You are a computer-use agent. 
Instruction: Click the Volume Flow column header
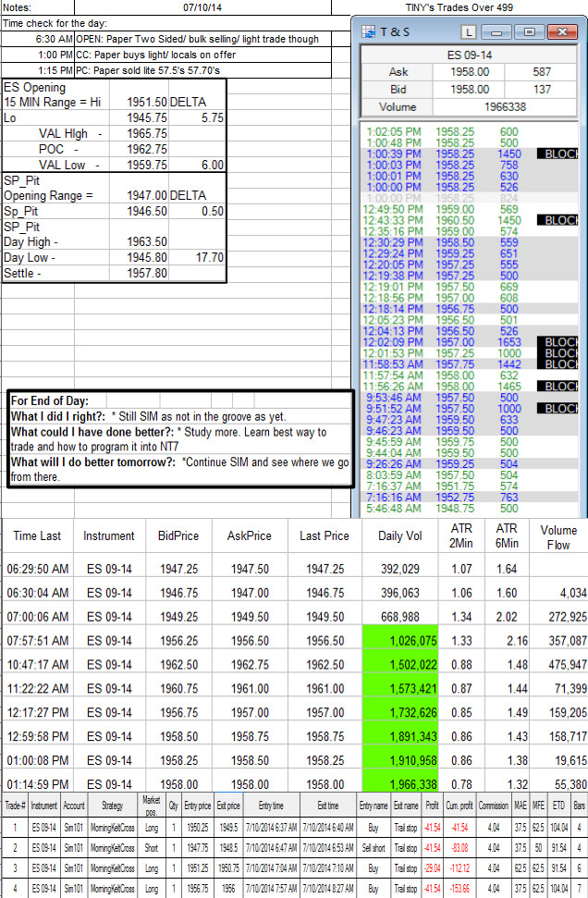click(558, 537)
